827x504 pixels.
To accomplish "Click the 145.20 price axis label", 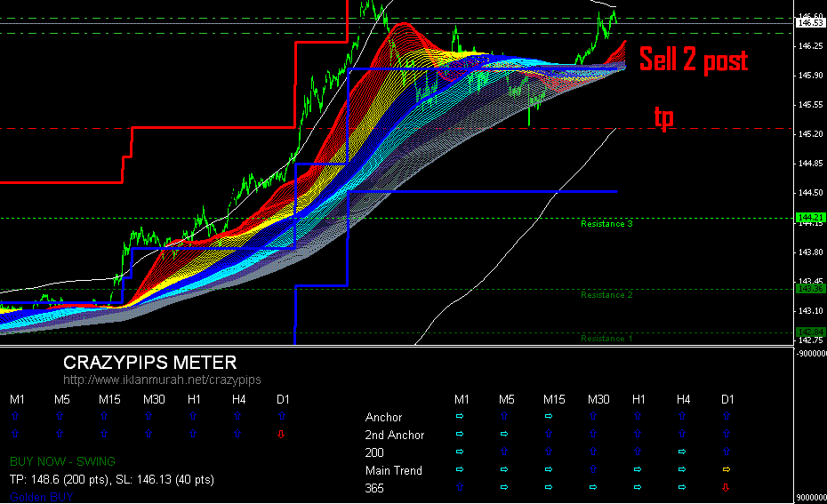I will click(x=811, y=134).
